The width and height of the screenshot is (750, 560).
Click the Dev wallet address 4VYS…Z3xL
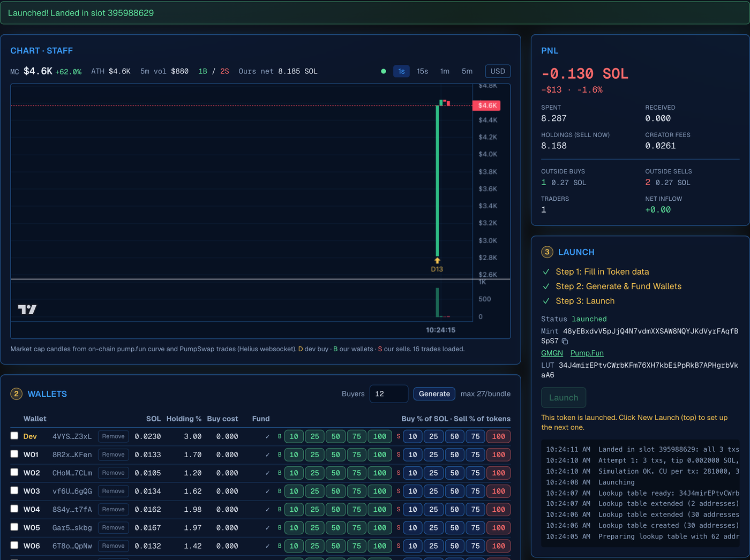click(x=72, y=436)
